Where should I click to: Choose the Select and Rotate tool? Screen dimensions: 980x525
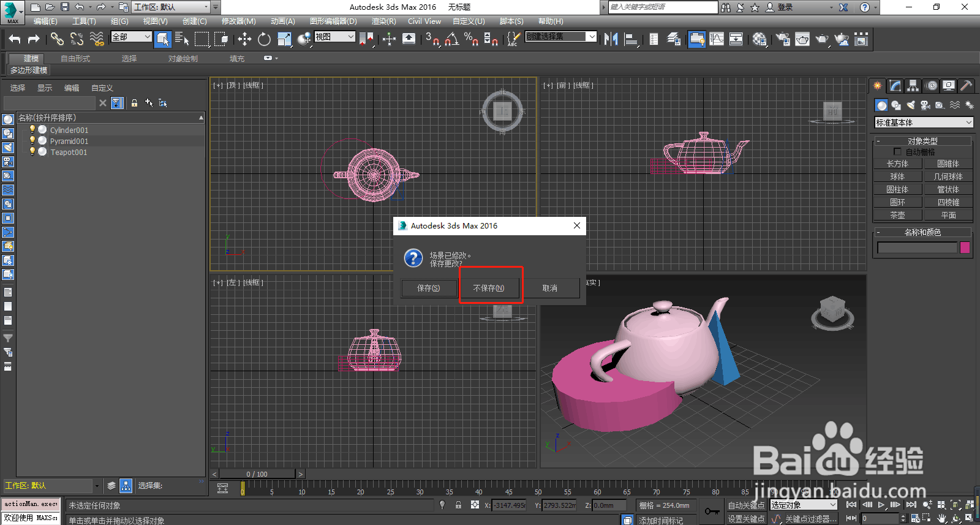point(264,39)
